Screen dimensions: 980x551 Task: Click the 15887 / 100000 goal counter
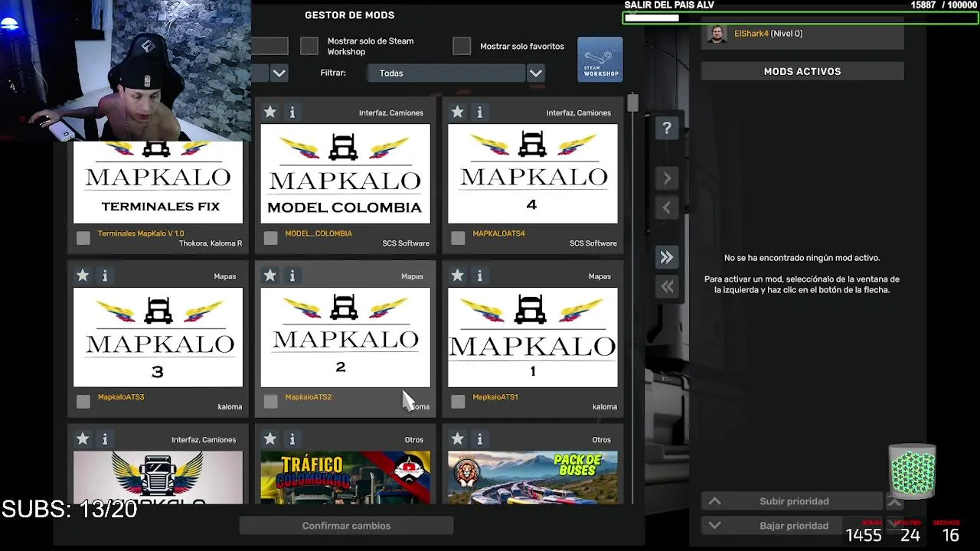click(x=943, y=5)
